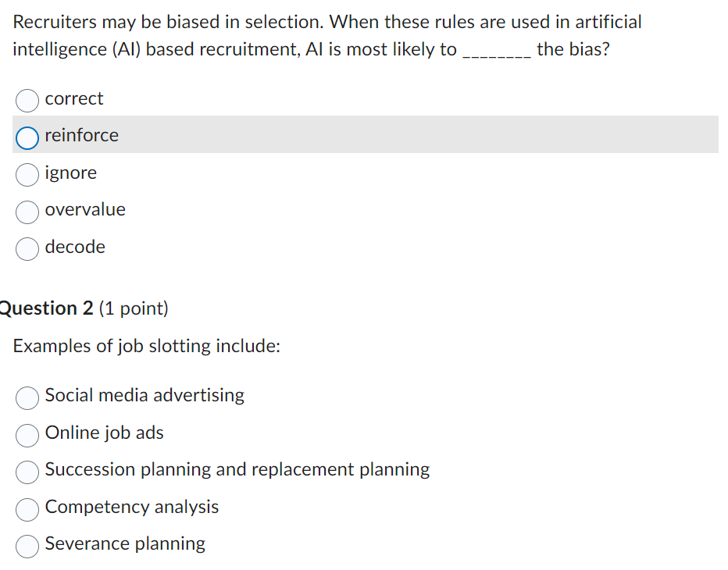Pick 'Succession planning and replacement planning'
The width and height of the screenshot is (728, 570).
pyautogui.click(x=27, y=472)
